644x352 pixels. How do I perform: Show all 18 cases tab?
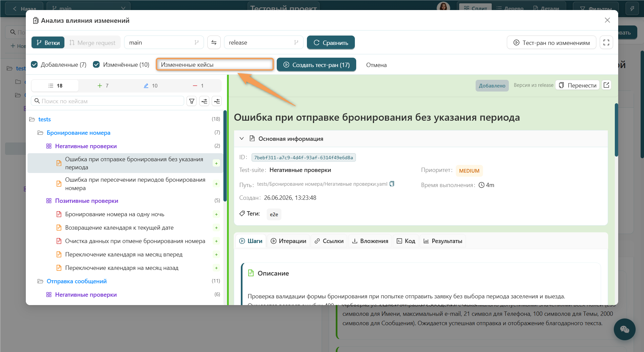(x=55, y=85)
